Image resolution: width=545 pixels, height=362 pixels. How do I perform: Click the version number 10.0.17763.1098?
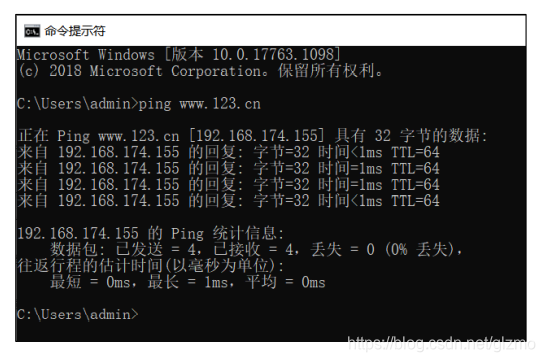click(x=273, y=55)
